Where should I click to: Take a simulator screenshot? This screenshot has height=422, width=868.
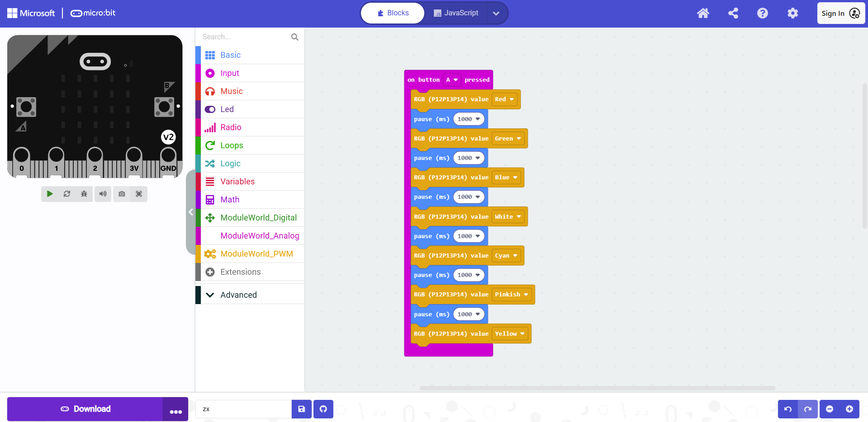[x=122, y=194]
